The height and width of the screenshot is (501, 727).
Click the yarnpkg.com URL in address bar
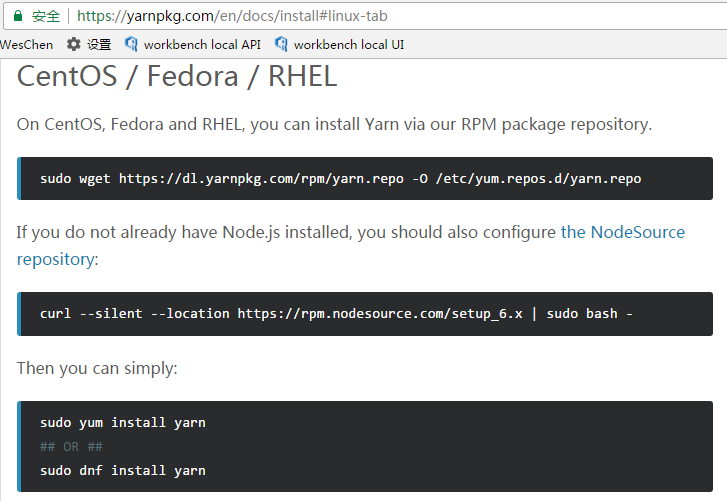point(232,16)
